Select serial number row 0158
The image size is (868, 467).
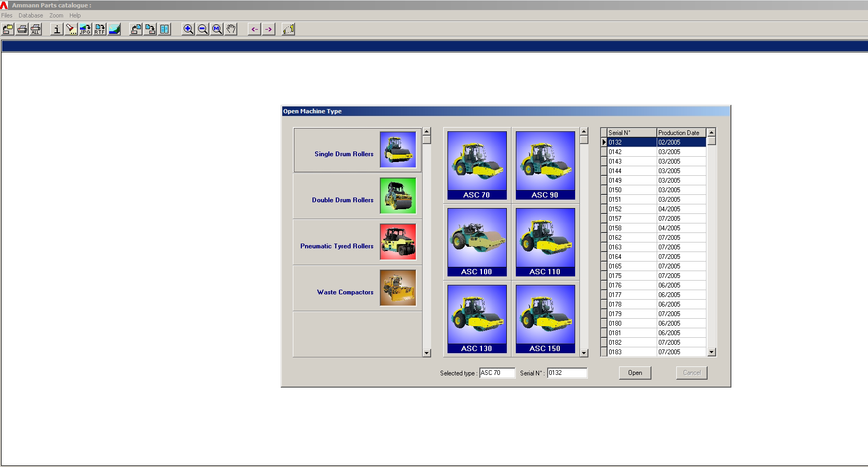coord(657,228)
